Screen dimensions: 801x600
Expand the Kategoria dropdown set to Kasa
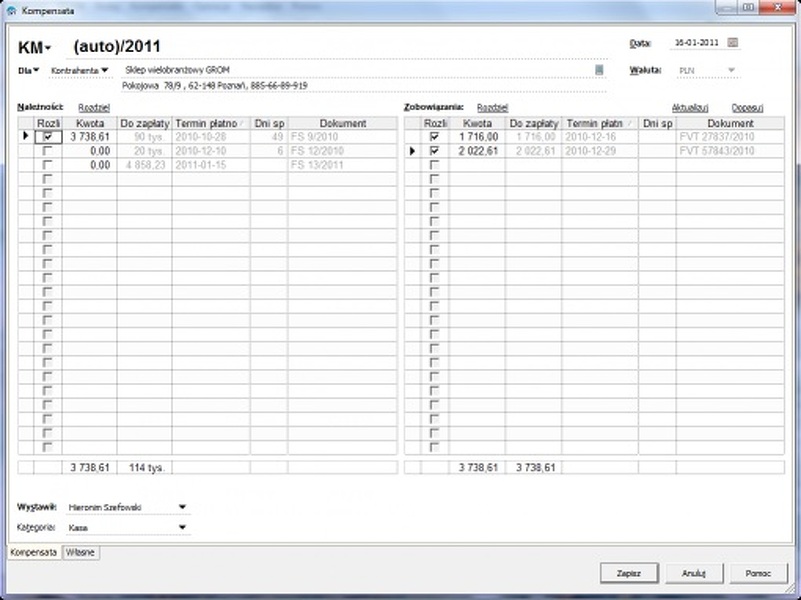182,526
